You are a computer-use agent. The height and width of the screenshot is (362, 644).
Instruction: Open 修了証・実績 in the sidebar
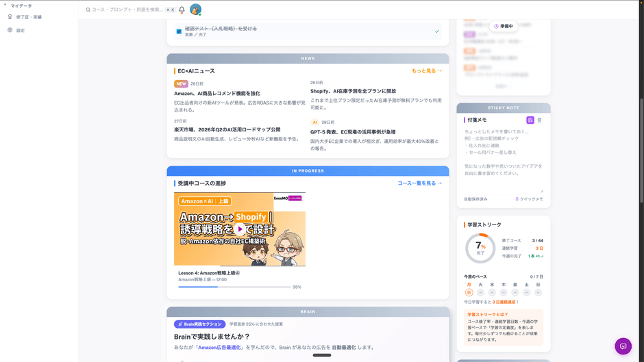29,17
